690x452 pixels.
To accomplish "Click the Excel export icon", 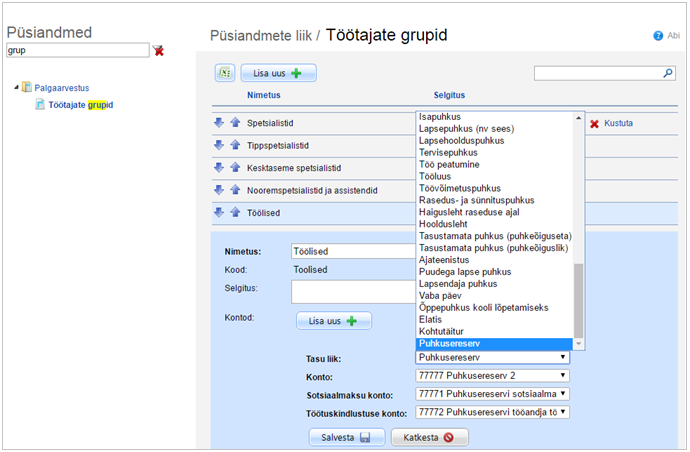I will pos(225,73).
